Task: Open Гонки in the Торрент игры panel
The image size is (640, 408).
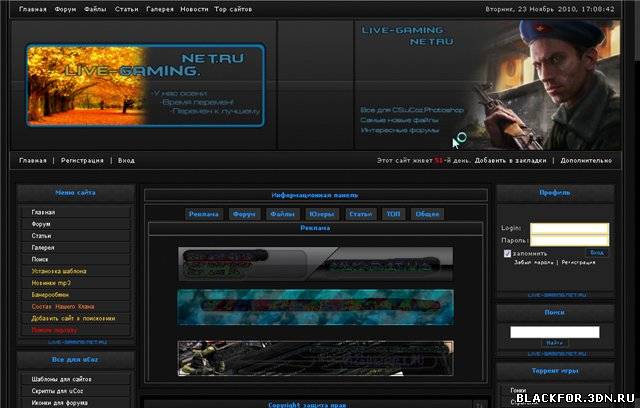Action: (518, 390)
